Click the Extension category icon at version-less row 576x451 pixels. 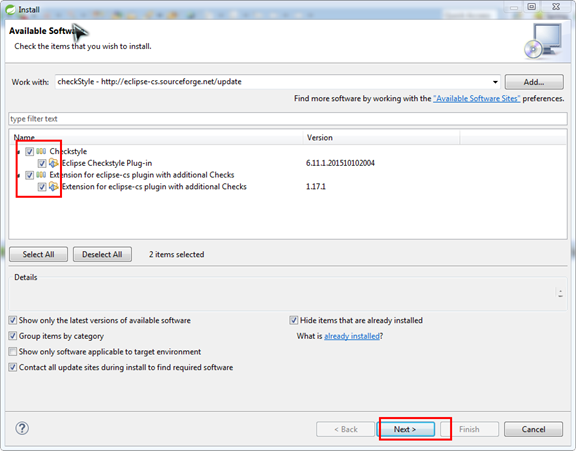pos(41,175)
